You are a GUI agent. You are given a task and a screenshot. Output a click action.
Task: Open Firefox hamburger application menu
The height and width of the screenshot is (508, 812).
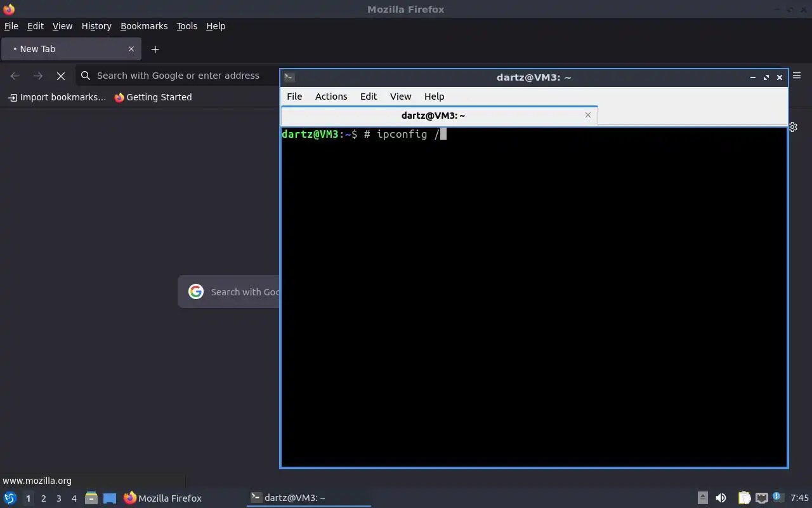click(797, 76)
